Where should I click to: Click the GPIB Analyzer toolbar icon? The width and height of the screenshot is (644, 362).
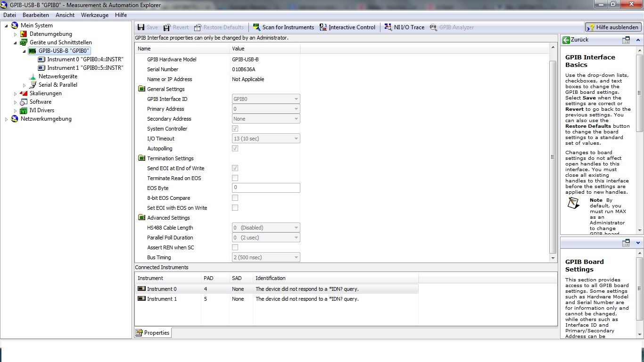point(433,27)
